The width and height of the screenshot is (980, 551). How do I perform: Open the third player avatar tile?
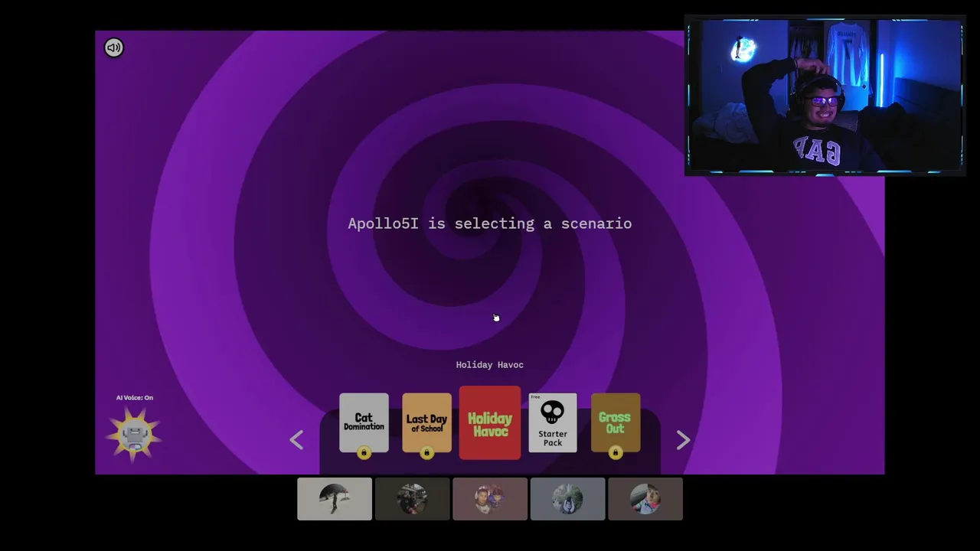[x=490, y=499]
